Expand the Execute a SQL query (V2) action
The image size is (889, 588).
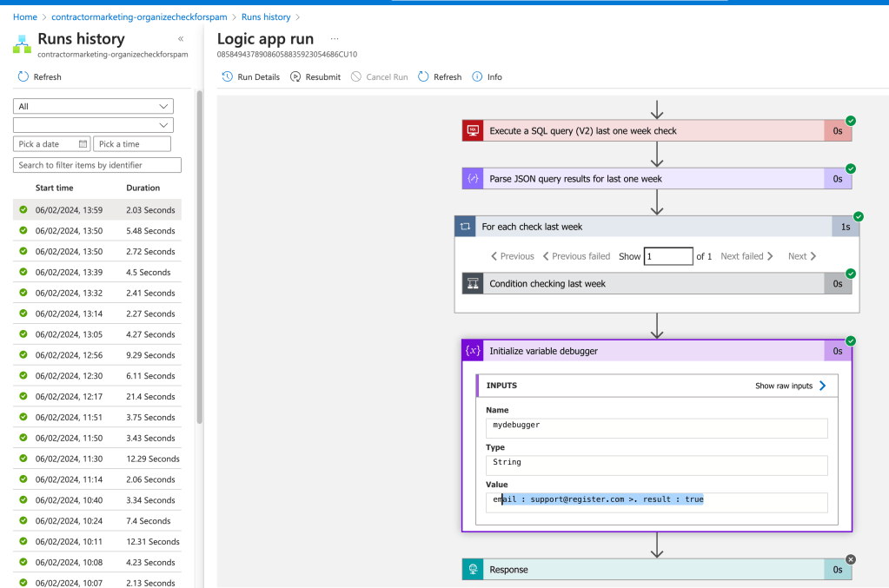[657, 131]
